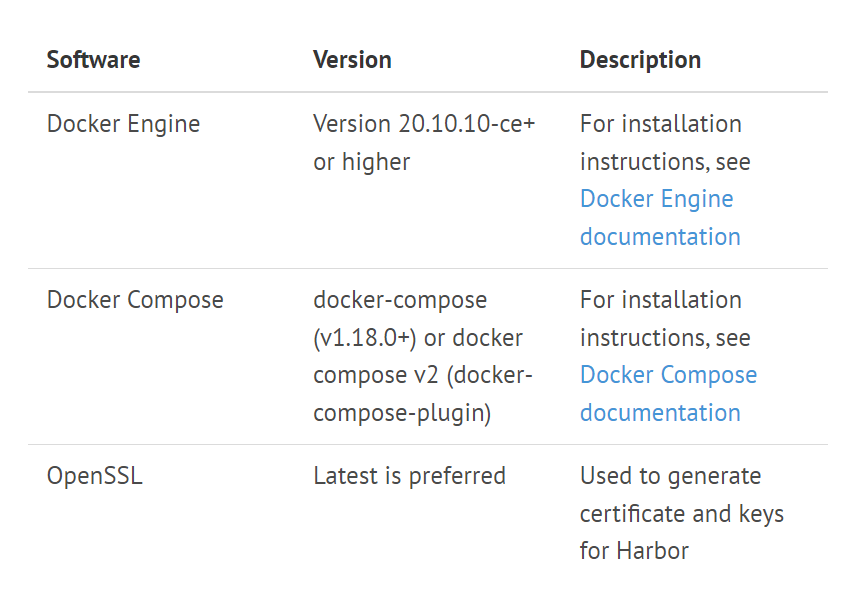This screenshot has height=607, width=854.
Task: Click the 'Latest is preferred' cell
Action: click(410, 476)
